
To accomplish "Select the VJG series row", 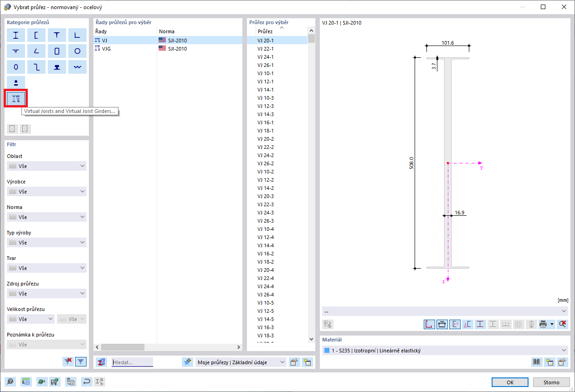I will [168, 49].
